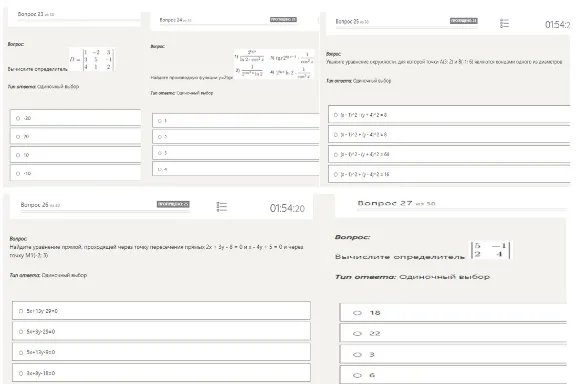Select answer 10 for Question 23
The image size is (576, 384).
click(x=75, y=155)
